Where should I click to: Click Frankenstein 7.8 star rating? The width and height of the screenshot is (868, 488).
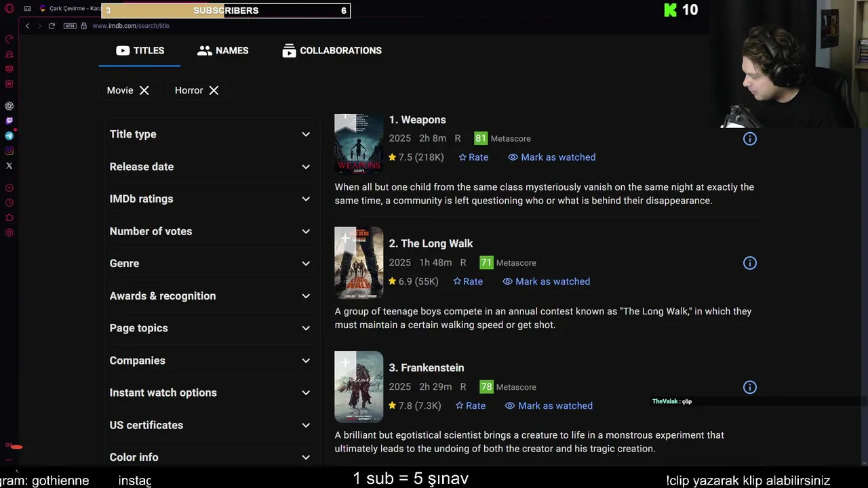(x=415, y=406)
